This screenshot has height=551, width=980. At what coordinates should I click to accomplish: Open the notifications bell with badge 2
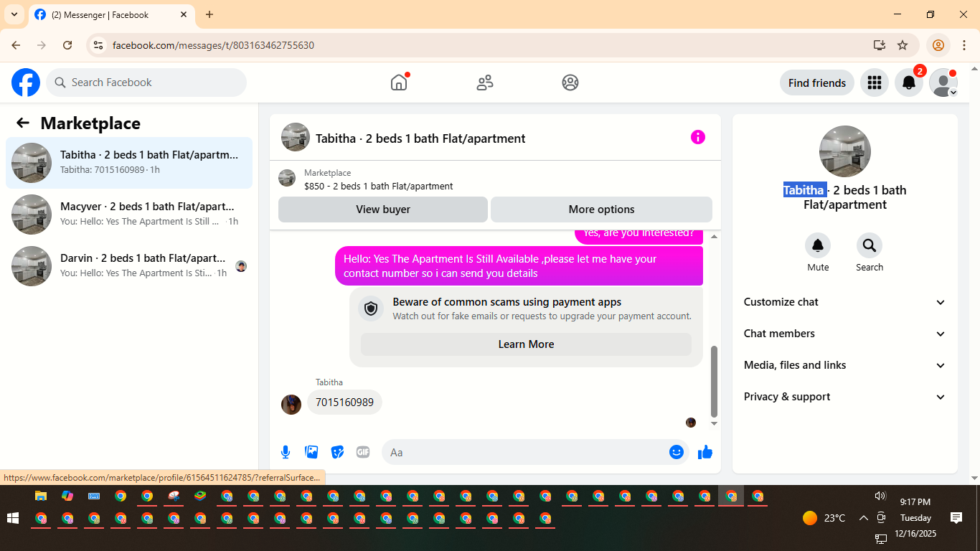909,83
